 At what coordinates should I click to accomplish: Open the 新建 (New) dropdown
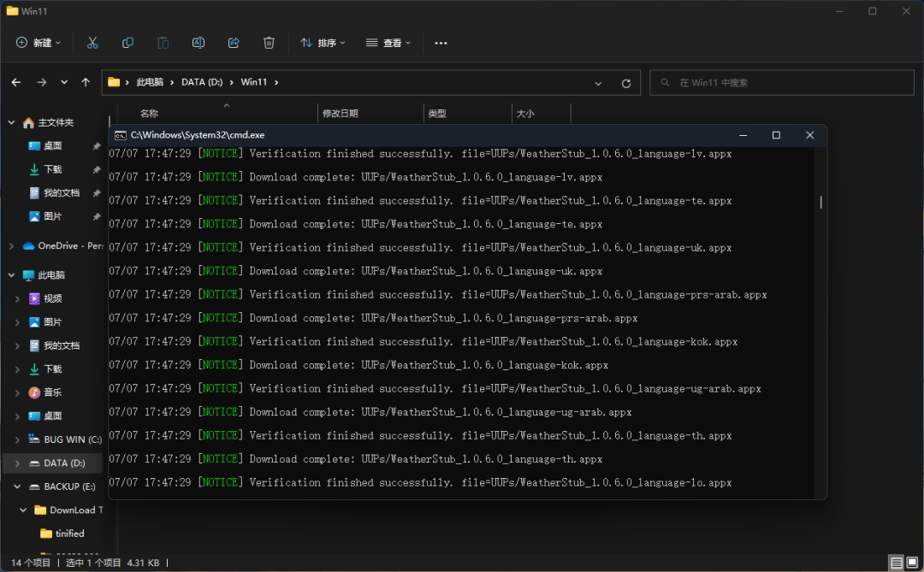pos(38,43)
